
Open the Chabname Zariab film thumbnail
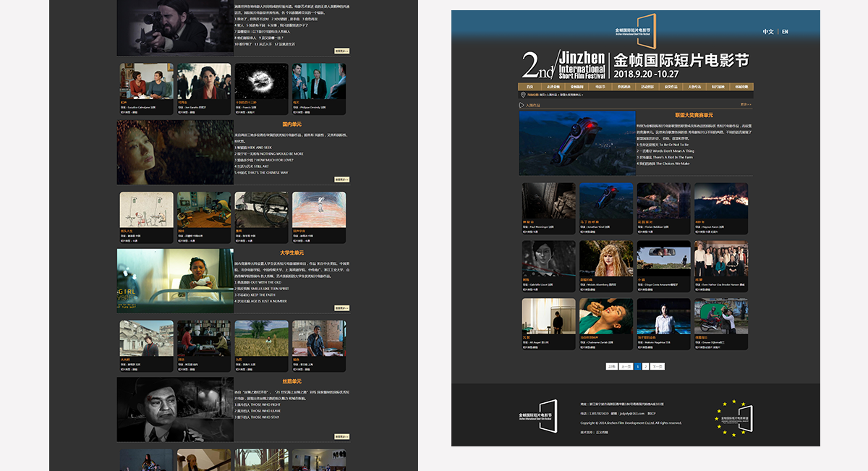coord(606,318)
